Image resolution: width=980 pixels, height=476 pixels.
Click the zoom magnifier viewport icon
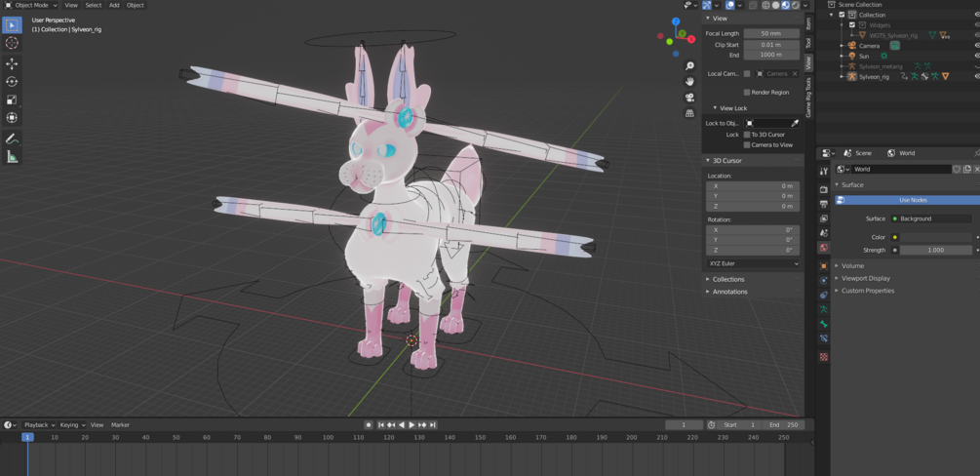pos(689,65)
